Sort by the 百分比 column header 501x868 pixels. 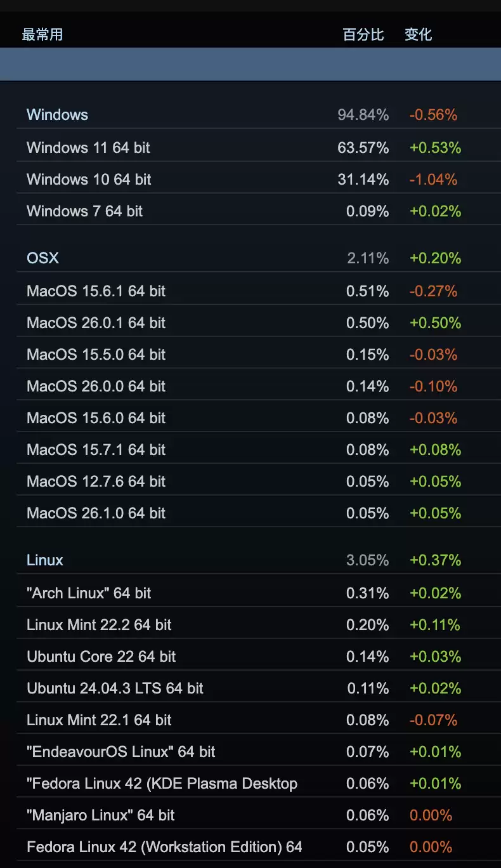pyautogui.click(x=363, y=35)
